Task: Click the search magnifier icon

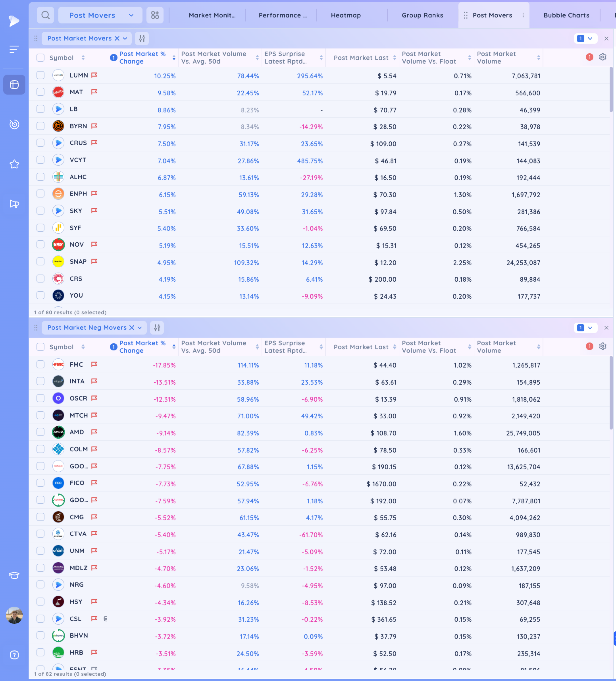Action: tap(45, 15)
